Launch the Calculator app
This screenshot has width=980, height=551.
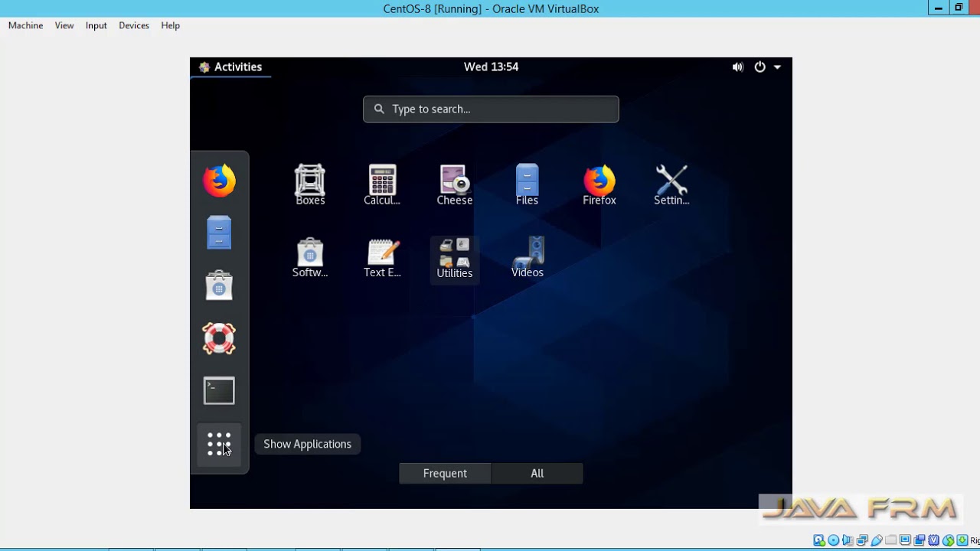(382, 185)
